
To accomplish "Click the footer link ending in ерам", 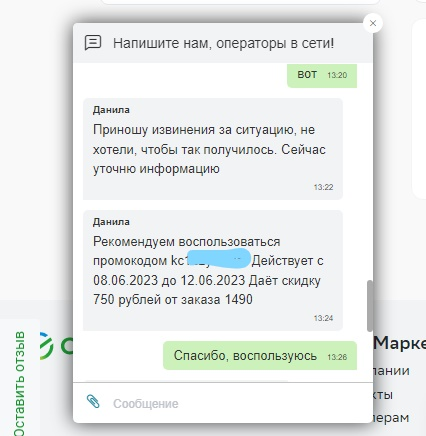I will point(391,417).
